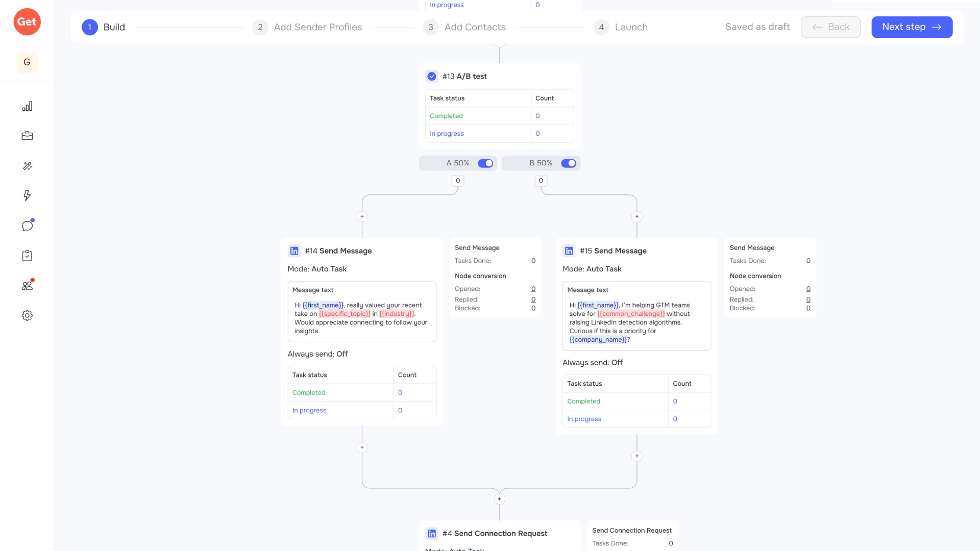Screen dimensions: 980x551
Task: Click the Back button
Action: tap(830, 27)
